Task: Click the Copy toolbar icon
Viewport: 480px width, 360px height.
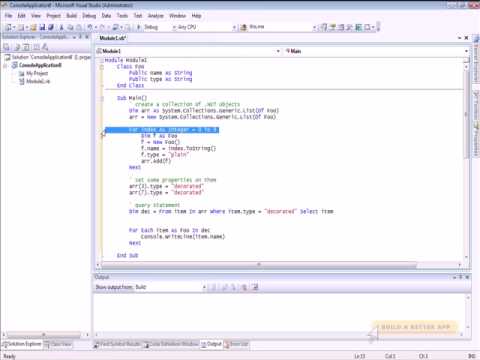Action: 70,27
